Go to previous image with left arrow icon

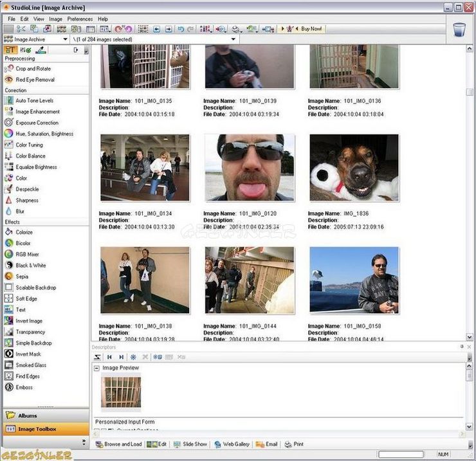coord(156,29)
